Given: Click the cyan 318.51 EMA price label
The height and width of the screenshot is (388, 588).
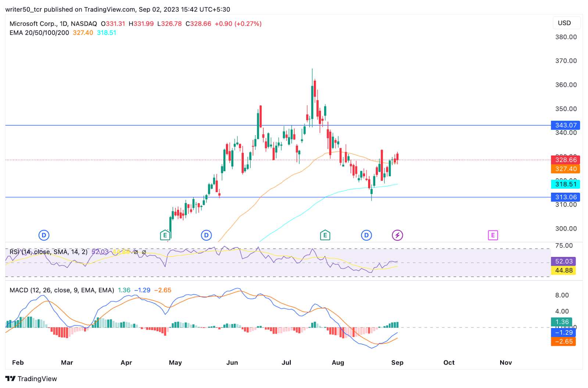Looking at the screenshot, I should click(566, 184).
